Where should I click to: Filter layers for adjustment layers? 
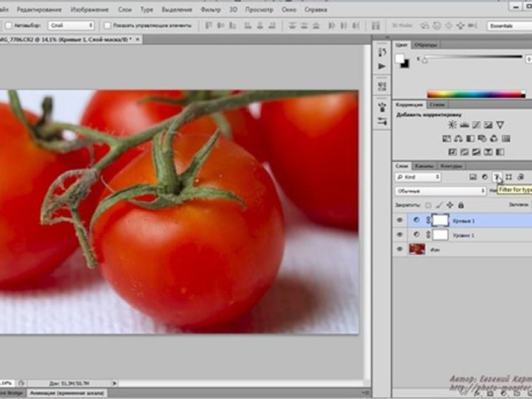pos(485,177)
